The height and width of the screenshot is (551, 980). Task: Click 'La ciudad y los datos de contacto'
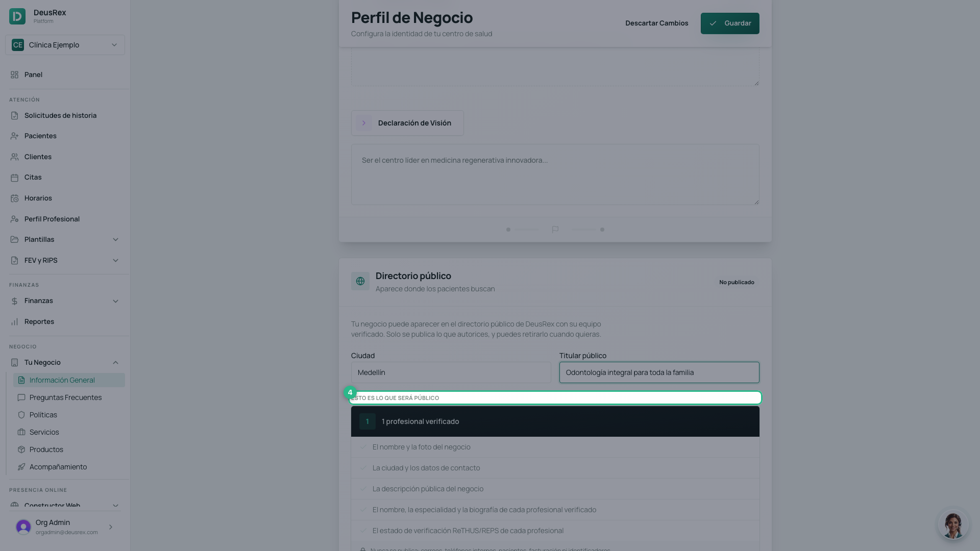[426, 468]
